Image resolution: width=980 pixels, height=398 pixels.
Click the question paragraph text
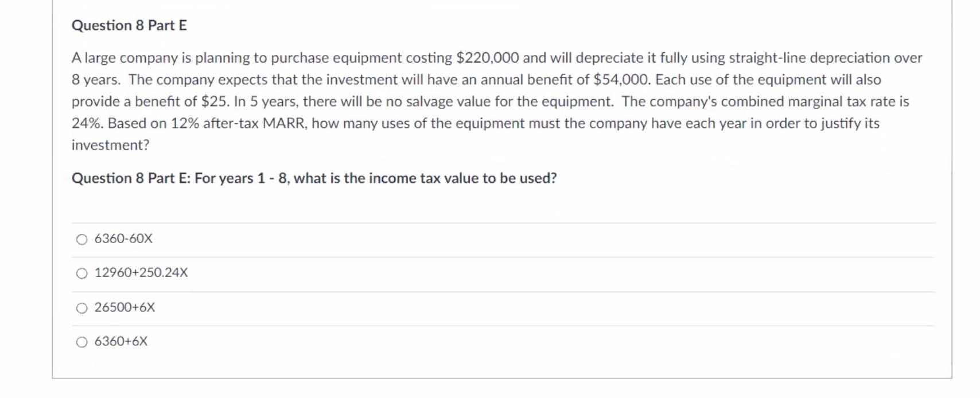point(402,101)
